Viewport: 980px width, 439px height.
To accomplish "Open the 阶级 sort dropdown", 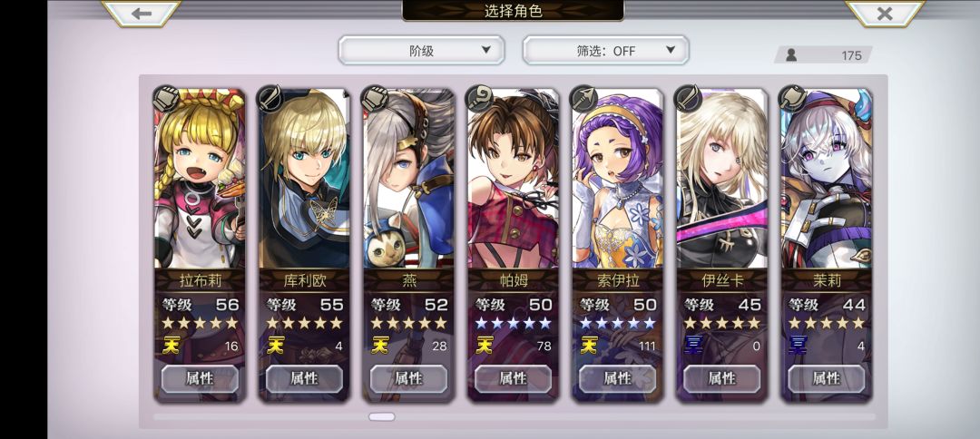I will (421, 51).
